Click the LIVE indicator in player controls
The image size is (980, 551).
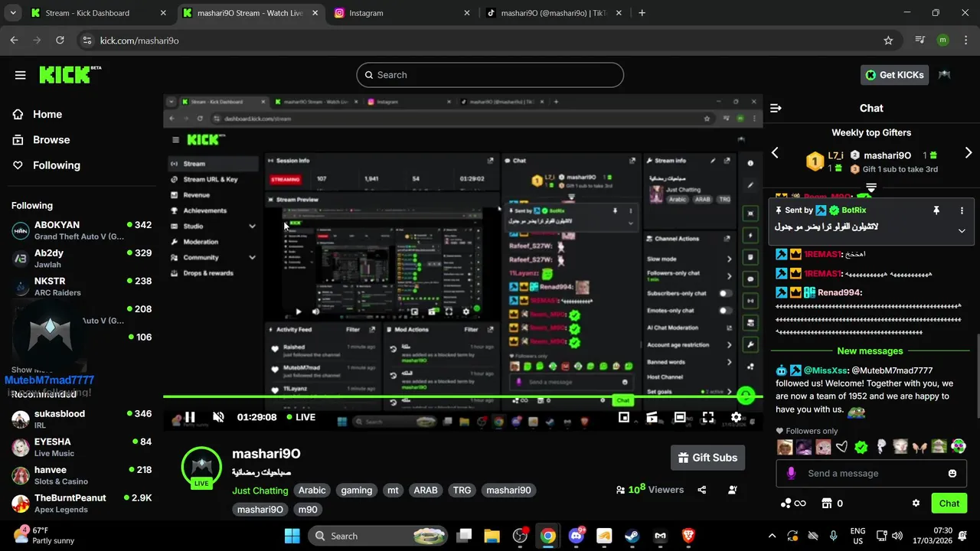tap(301, 417)
